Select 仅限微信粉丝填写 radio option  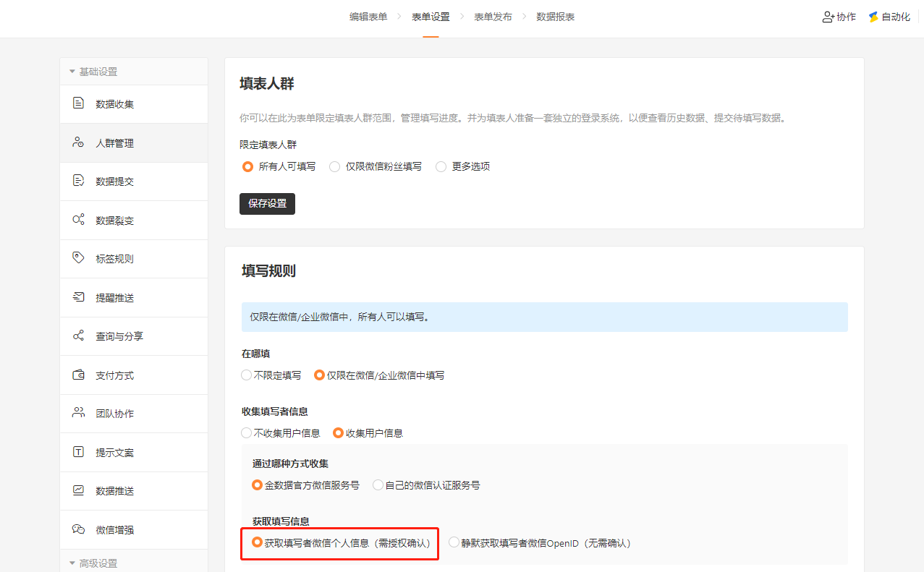[x=334, y=166]
